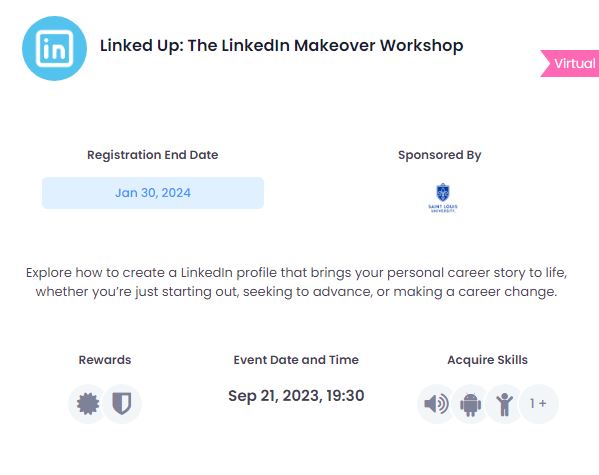The width and height of the screenshot is (599, 475).
Task: Click the person with raised arms skill icon
Action: [505, 404]
